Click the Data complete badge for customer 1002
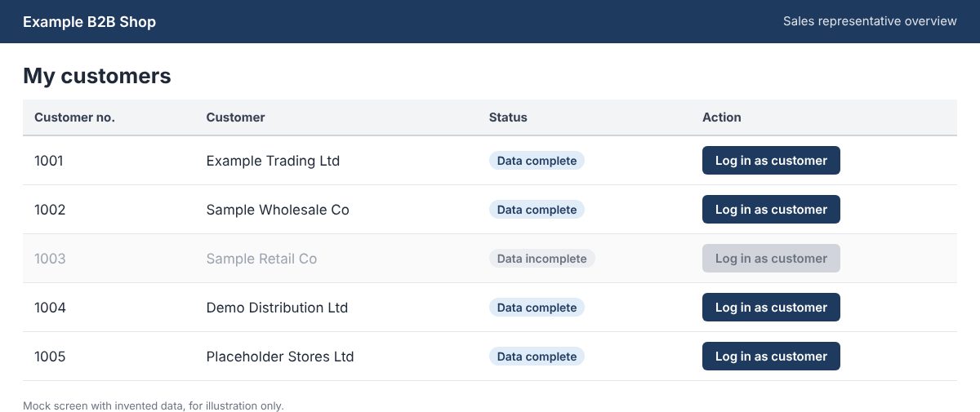This screenshot has height=412, width=980. (x=537, y=210)
